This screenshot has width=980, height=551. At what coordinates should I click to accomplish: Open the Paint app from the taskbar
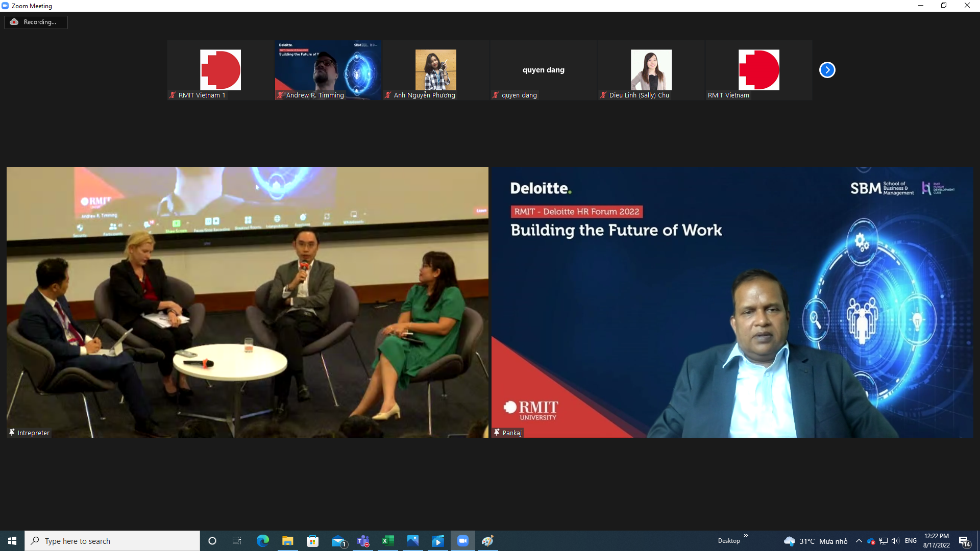488,541
